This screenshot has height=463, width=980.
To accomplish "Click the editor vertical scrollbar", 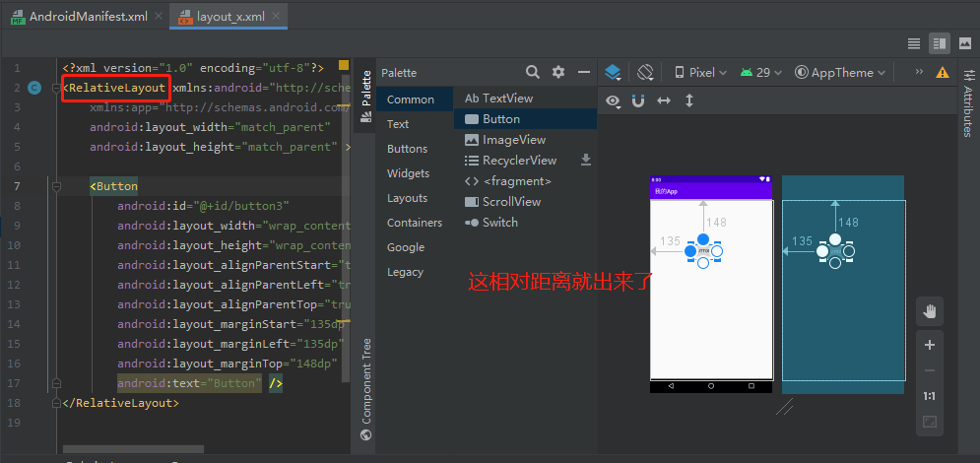I will 346,229.
